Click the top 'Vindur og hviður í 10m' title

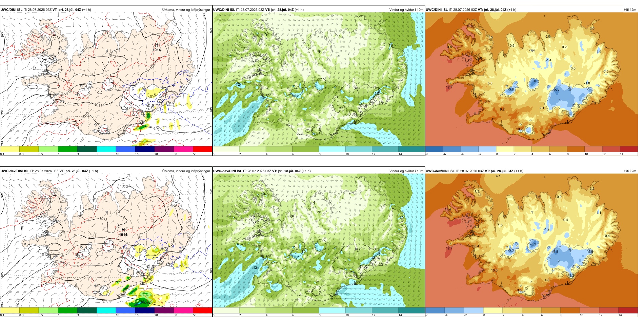406,10
